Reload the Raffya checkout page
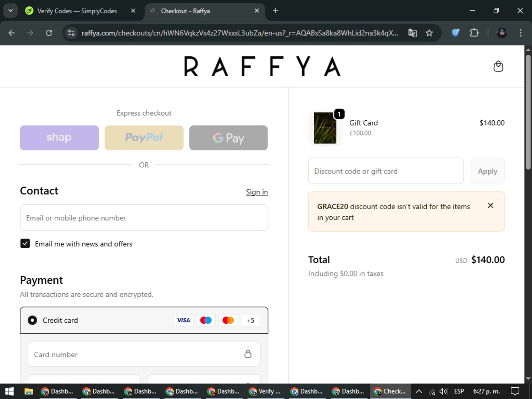Screen dimensions: 532x399 pos(49,33)
